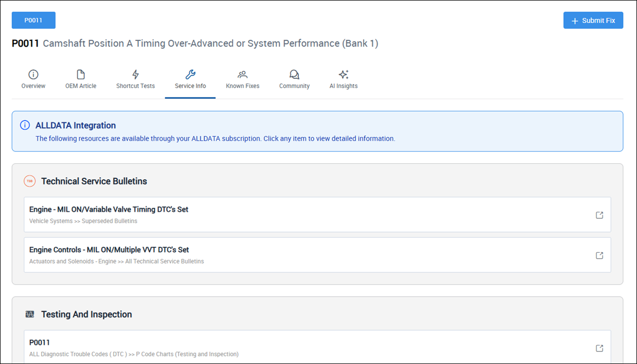Viewport: 637px width, 364px height.
Task: Click the ALLDATA Integration info icon
Action: (25, 126)
